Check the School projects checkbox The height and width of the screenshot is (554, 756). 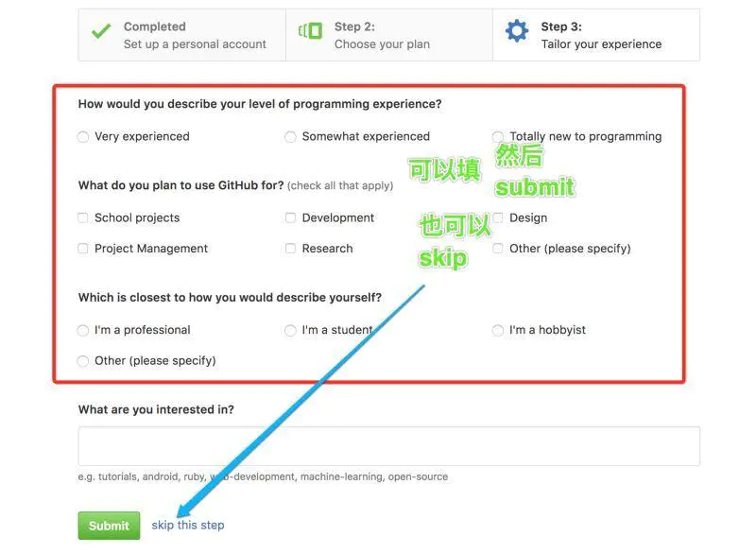83,217
